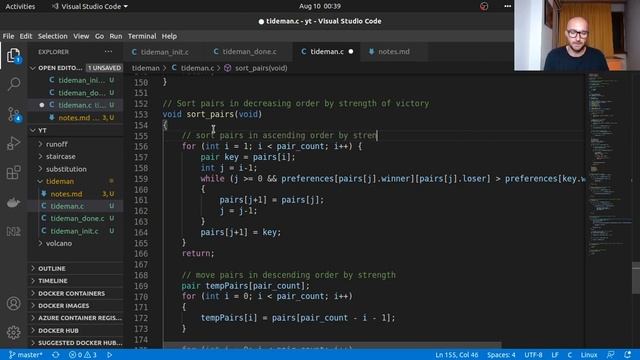Expand the runoff folder
The width and height of the screenshot is (640, 360).
(56, 144)
